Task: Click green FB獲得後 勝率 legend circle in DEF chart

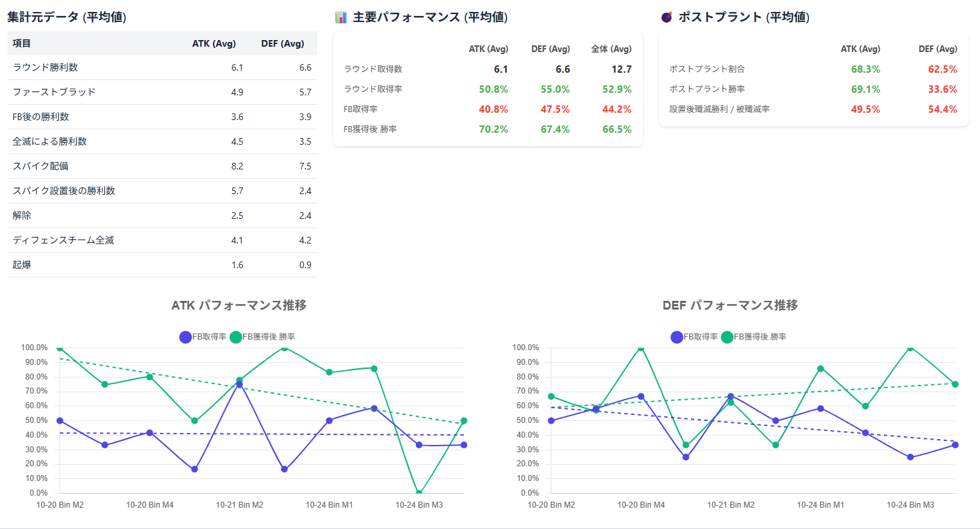Action: (727, 338)
